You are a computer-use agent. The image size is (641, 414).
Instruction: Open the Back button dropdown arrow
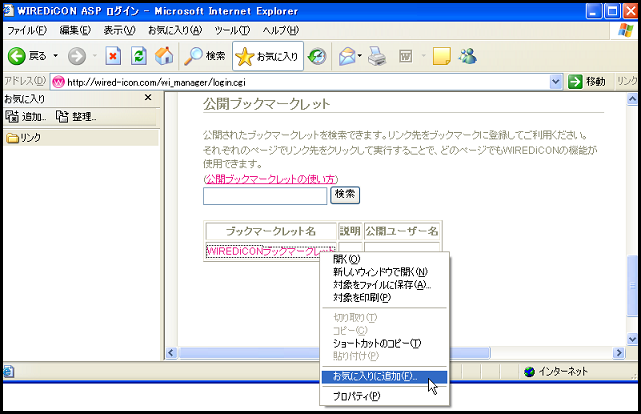tap(56, 56)
